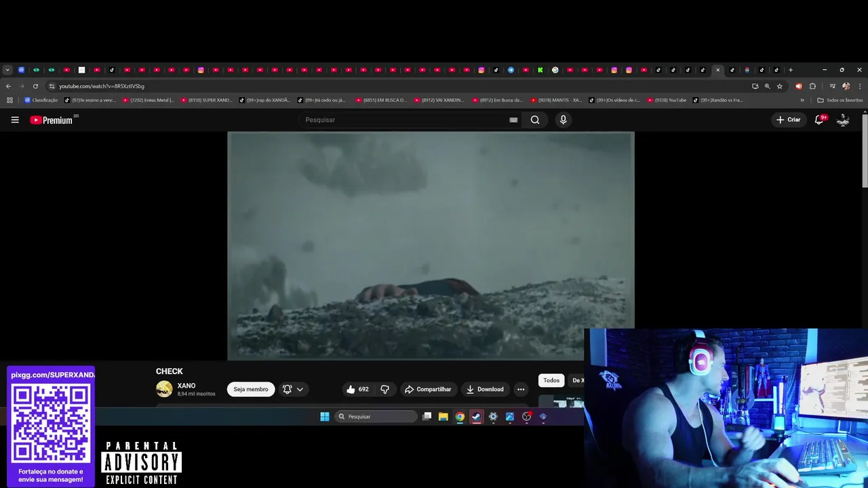Go back with the browser back arrow
The image size is (868, 488).
coord(8,86)
